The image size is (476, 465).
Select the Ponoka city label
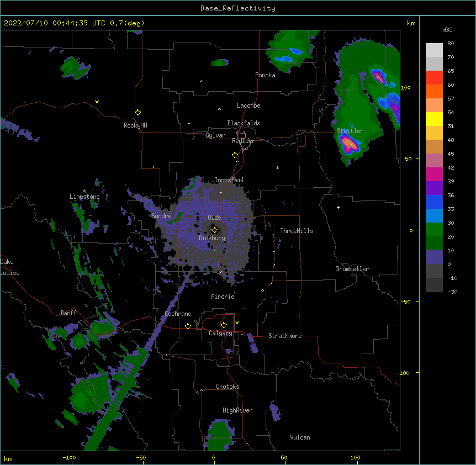click(265, 75)
